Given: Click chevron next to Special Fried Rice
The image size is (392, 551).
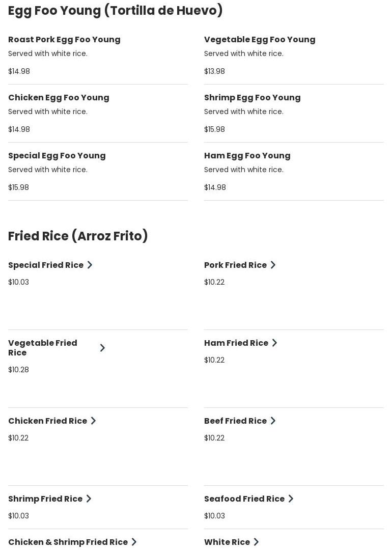Looking at the screenshot, I should pos(90,265).
